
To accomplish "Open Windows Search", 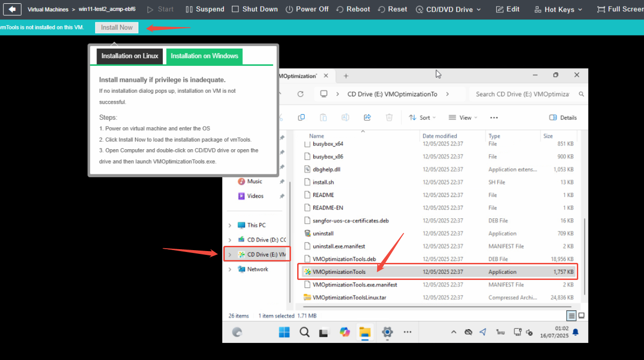I will point(304,332).
